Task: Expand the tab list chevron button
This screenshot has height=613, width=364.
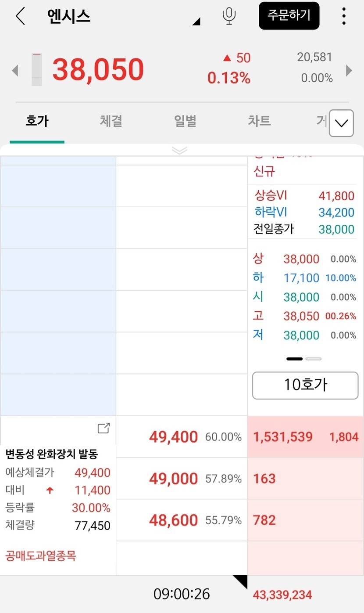Action: (x=341, y=123)
